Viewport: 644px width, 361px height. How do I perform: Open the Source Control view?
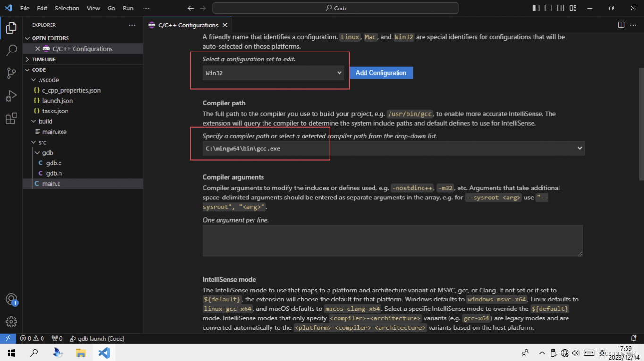(11, 73)
